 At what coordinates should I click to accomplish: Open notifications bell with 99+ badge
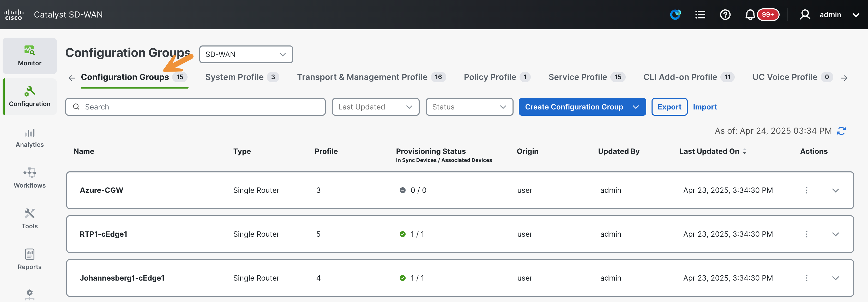tap(762, 15)
